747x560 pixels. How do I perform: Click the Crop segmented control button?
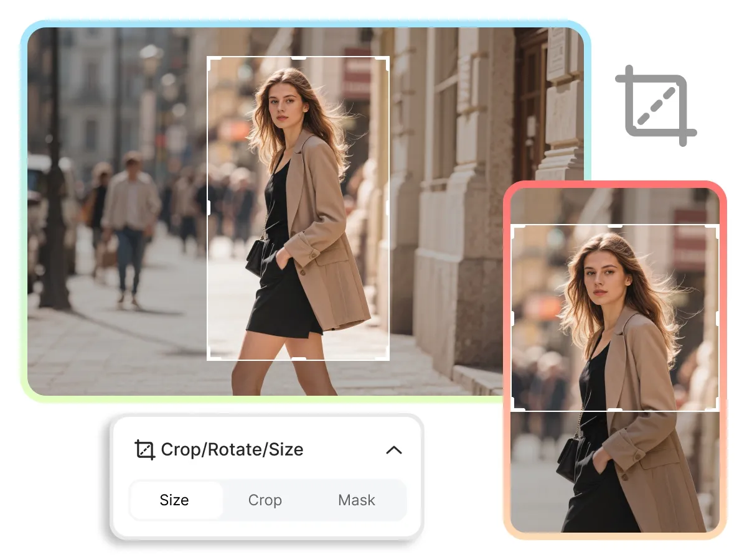pos(265,500)
